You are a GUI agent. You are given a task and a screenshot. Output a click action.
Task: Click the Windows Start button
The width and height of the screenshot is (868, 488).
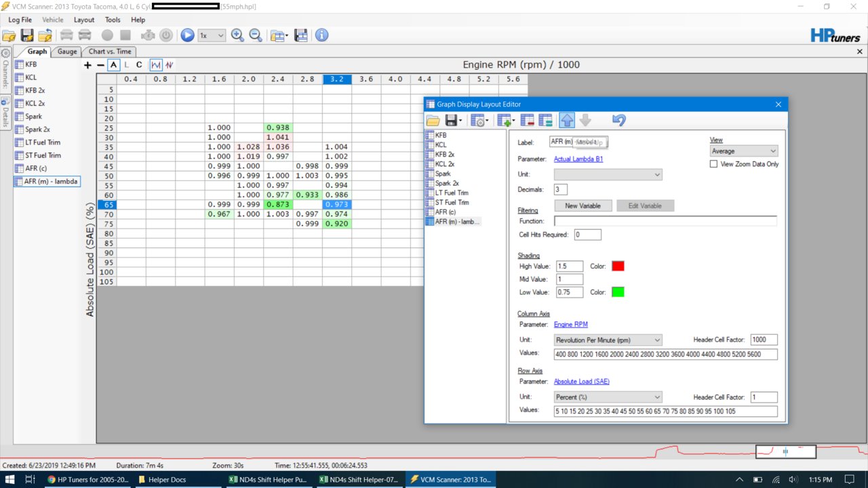[x=10, y=480]
